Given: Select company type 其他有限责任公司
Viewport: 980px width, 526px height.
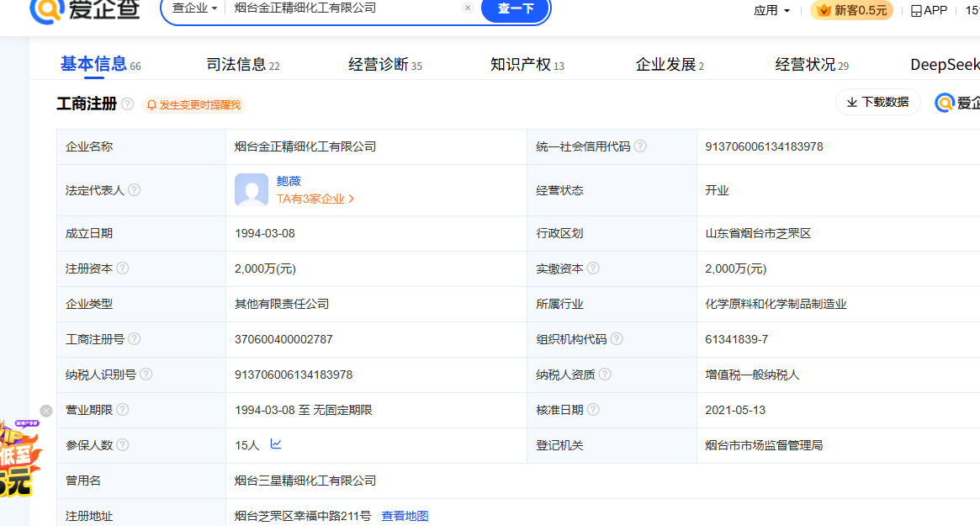Looking at the screenshot, I should tap(282, 304).
